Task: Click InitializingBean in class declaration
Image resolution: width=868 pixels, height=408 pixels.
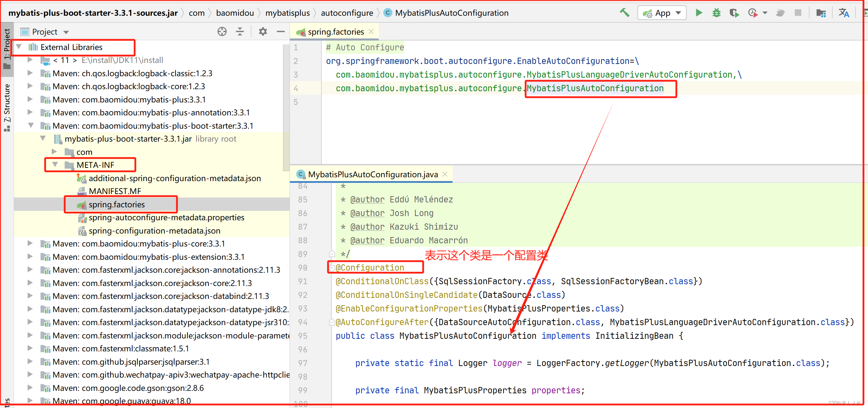Action: 634,336
